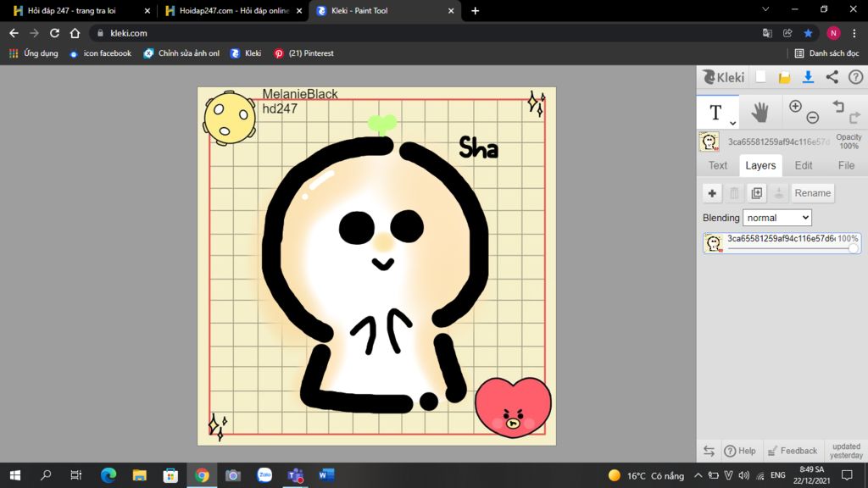Rename the selected layer

coord(813,193)
